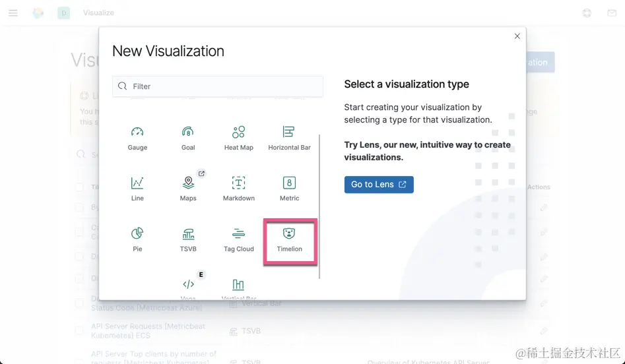Close the New Visualization dialog
Viewport: 625px width, 364px height.
517,36
